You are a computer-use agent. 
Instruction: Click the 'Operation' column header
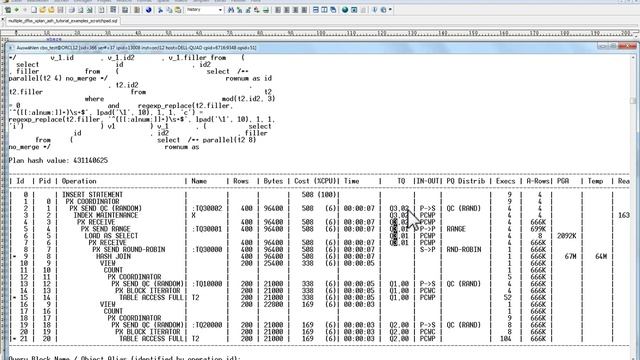[x=79, y=181]
